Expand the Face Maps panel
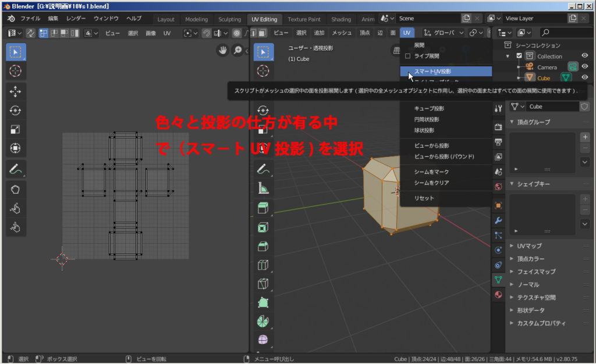This screenshot has width=596, height=364. click(512, 272)
